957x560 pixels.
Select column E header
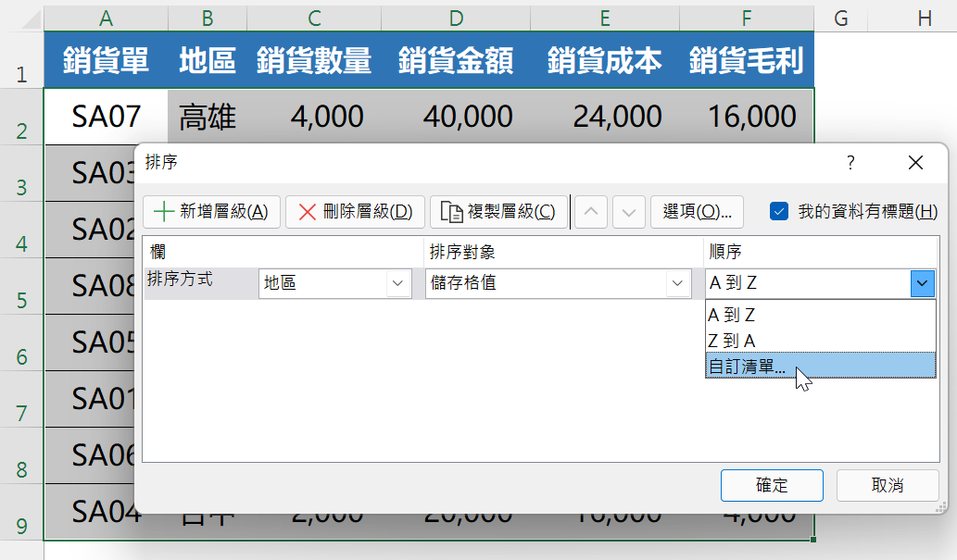605,19
